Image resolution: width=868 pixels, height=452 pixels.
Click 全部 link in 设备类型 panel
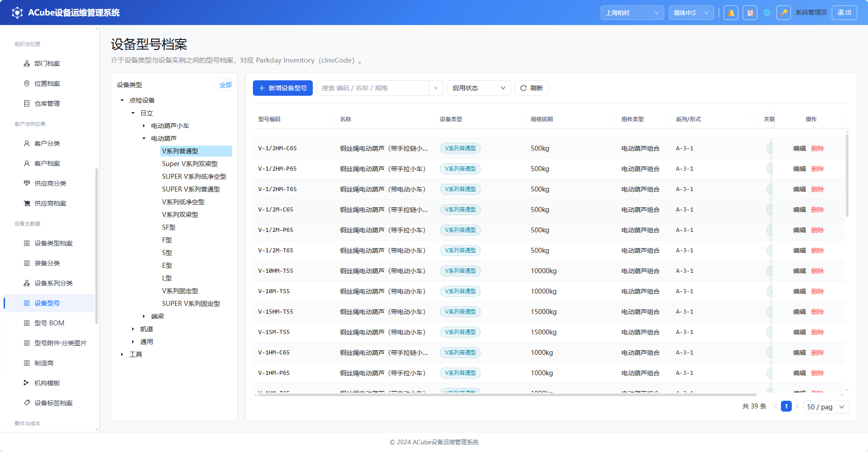tap(226, 85)
